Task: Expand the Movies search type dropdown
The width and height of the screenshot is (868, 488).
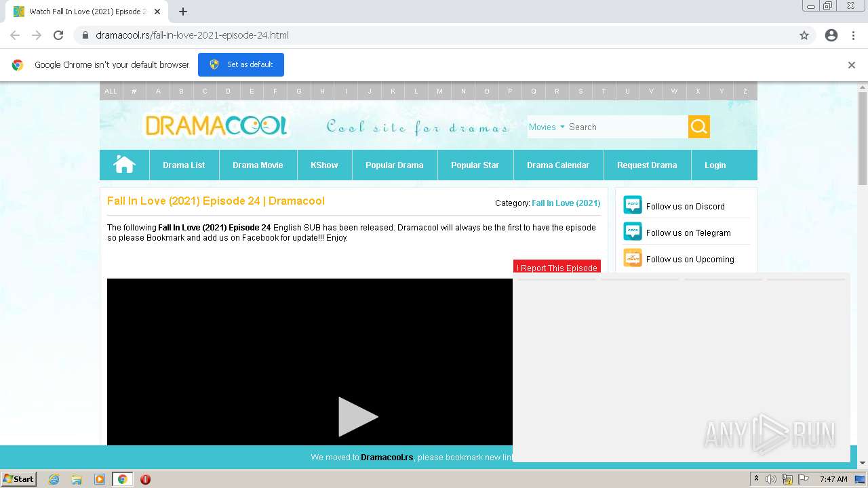Action: [547, 127]
